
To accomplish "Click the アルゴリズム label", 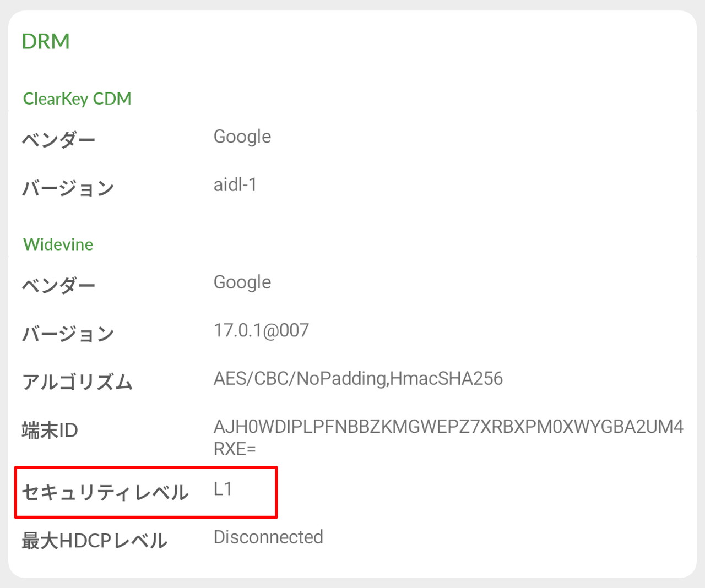I will [x=77, y=382].
